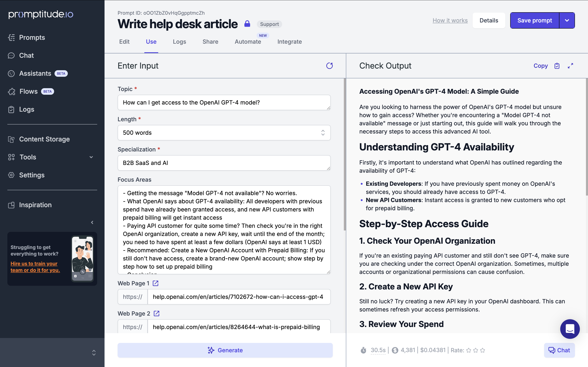588x367 pixels.
Task: Click the Details button
Action: point(489,20)
